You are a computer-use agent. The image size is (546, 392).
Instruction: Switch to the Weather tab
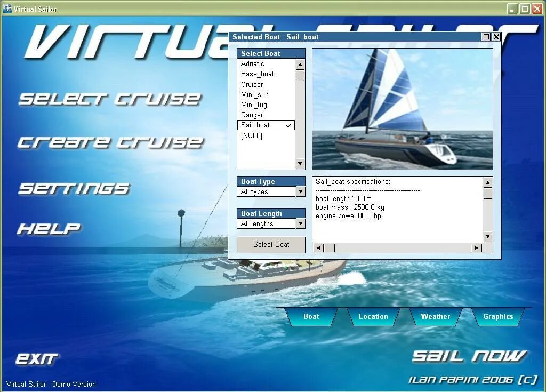coord(436,316)
